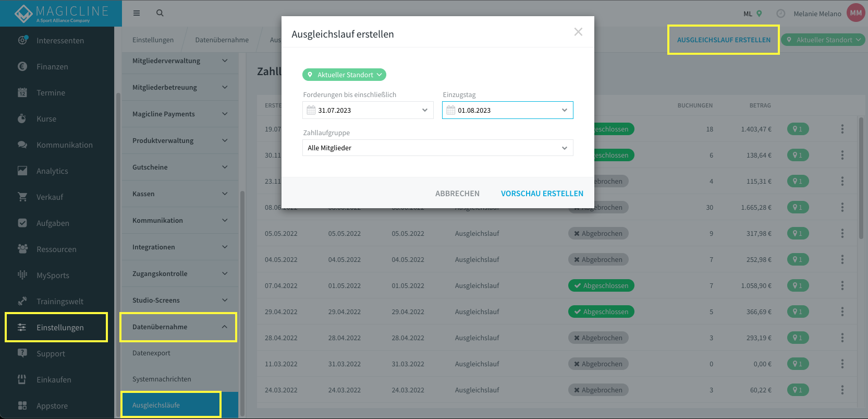
Task: Click the MM user avatar
Action: click(x=855, y=13)
